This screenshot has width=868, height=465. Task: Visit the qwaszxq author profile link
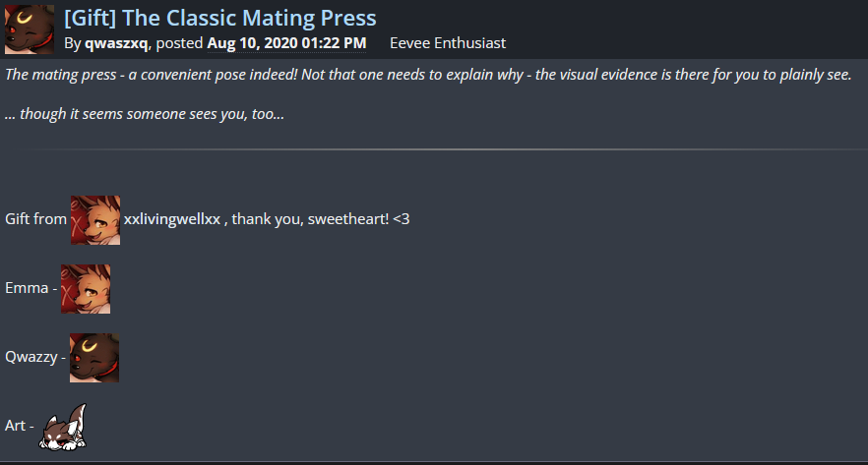tap(116, 43)
